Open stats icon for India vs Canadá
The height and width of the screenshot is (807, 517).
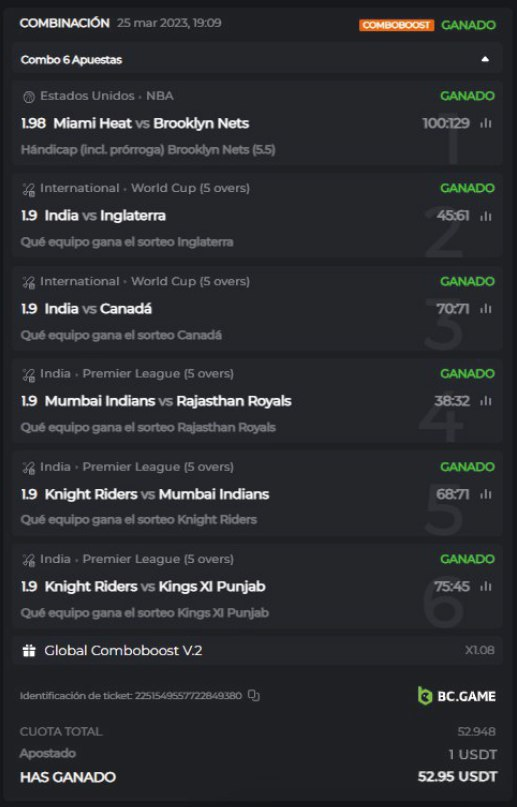coord(486,309)
